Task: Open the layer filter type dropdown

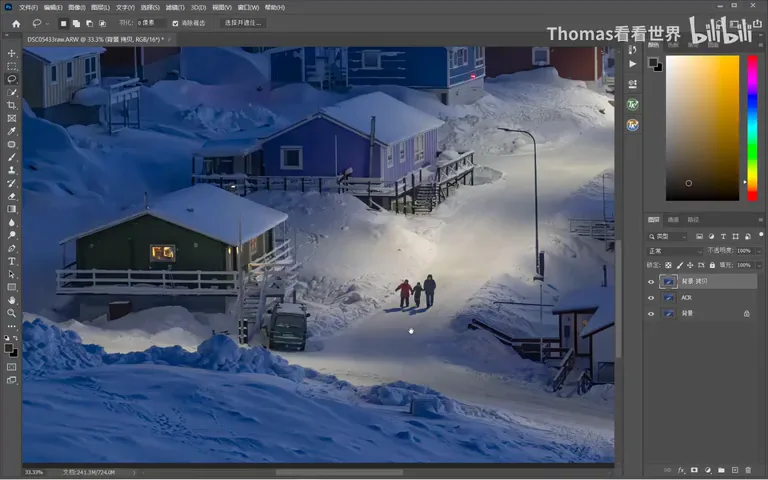Action: (x=668, y=237)
